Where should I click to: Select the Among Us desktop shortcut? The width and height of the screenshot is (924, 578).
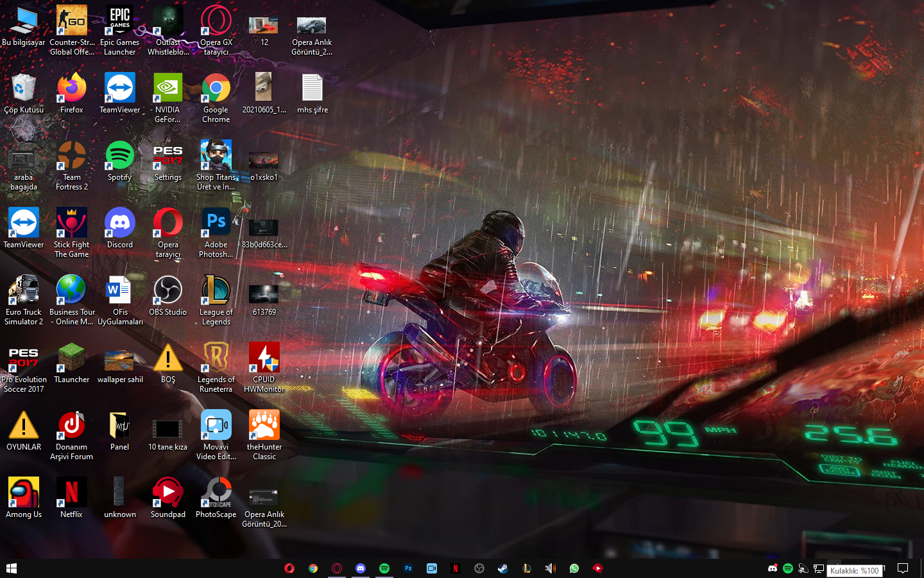point(24,499)
